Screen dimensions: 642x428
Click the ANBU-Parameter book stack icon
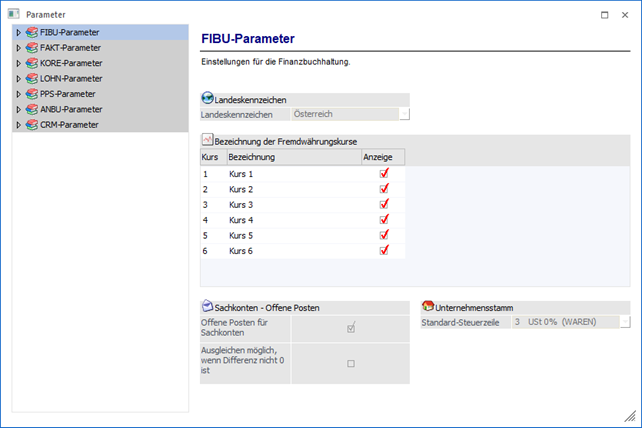pos(32,109)
